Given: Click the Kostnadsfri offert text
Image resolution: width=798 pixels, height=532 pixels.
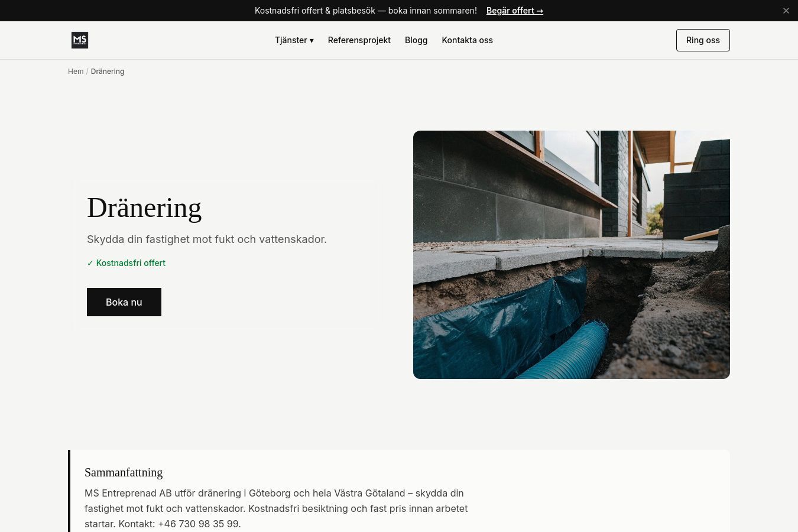Looking at the screenshot, I should [x=126, y=263].
